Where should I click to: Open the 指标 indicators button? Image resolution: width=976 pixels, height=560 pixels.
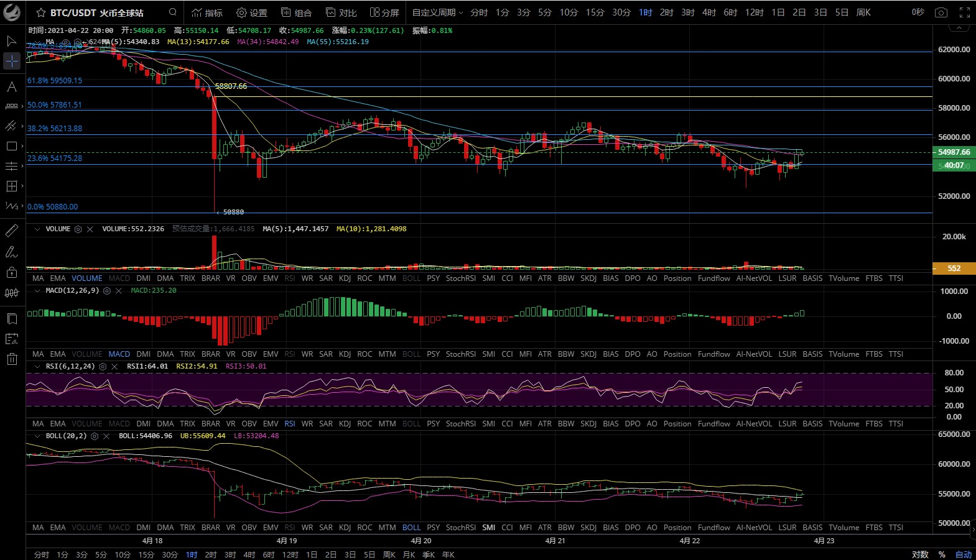pyautogui.click(x=207, y=12)
